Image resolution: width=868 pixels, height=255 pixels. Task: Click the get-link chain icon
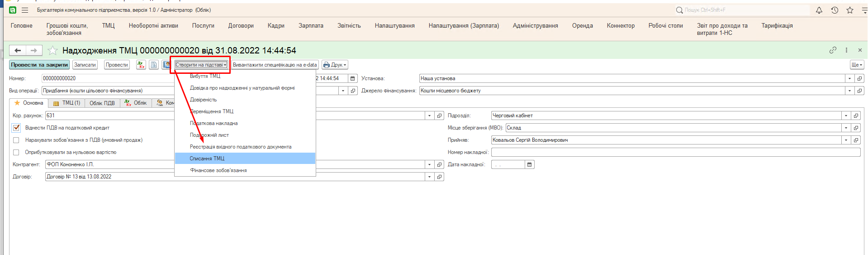pyautogui.click(x=833, y=50)
